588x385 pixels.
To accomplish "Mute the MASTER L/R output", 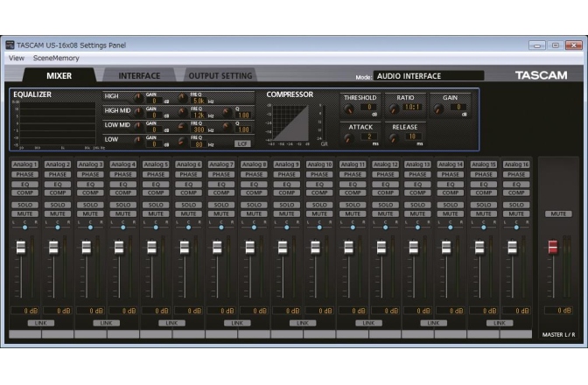I will click(x=558, y=213).
